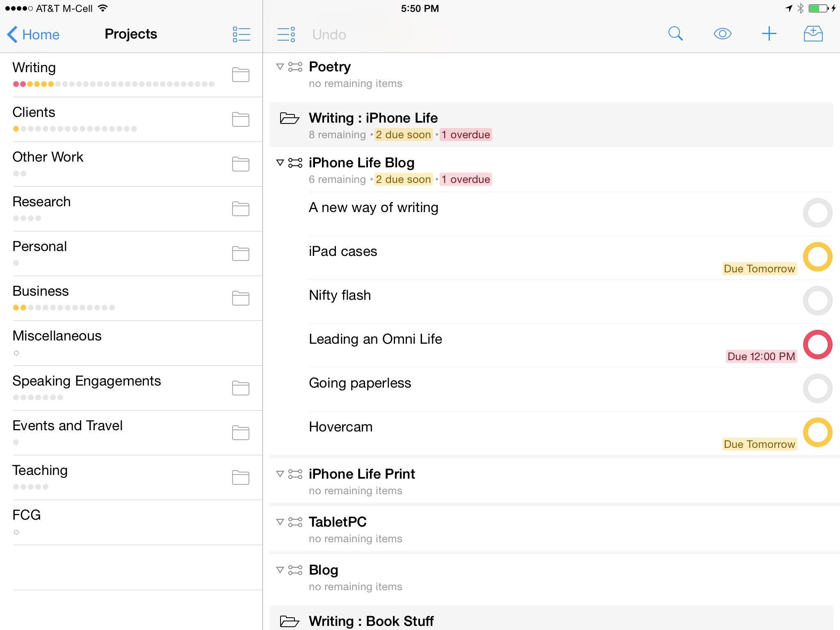This screenshot has width=840, height=630.
Task: Open Search with the magnifier icon
Action: point(676,34)
